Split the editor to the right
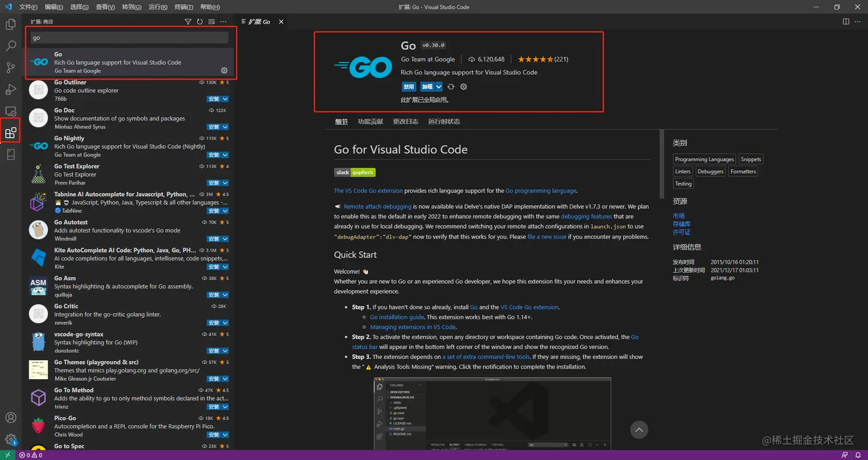This screenshot has height=460, width=868. [846, 22]
